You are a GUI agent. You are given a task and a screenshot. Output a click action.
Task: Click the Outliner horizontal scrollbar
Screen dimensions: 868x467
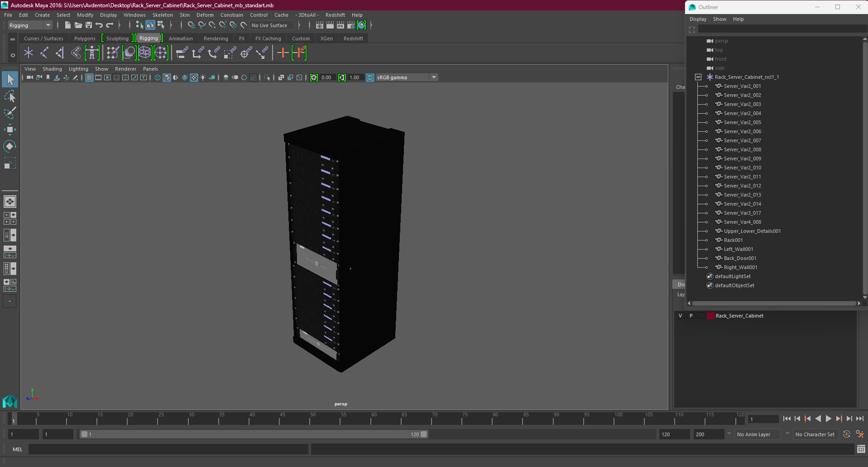click(x=774, y=303)
